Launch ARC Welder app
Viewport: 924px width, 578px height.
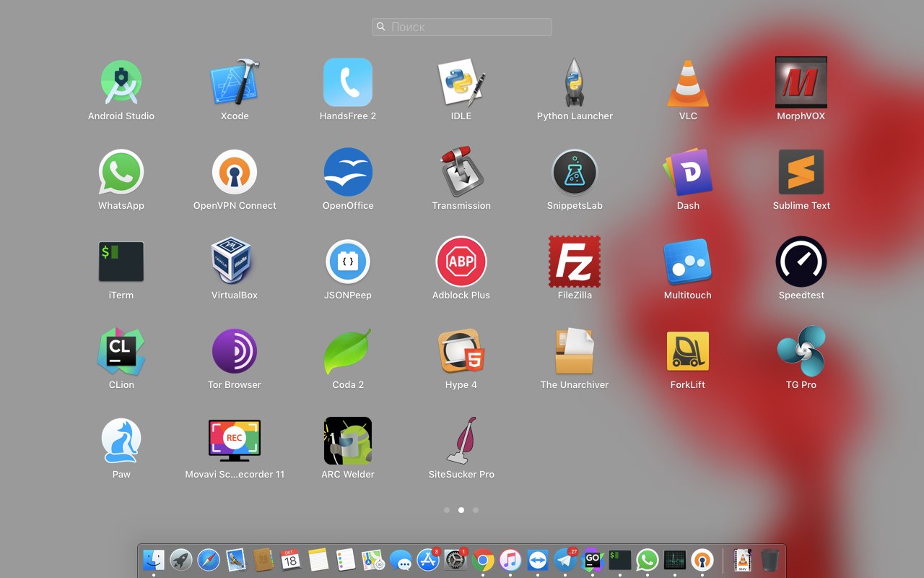[x=348, y=441]
